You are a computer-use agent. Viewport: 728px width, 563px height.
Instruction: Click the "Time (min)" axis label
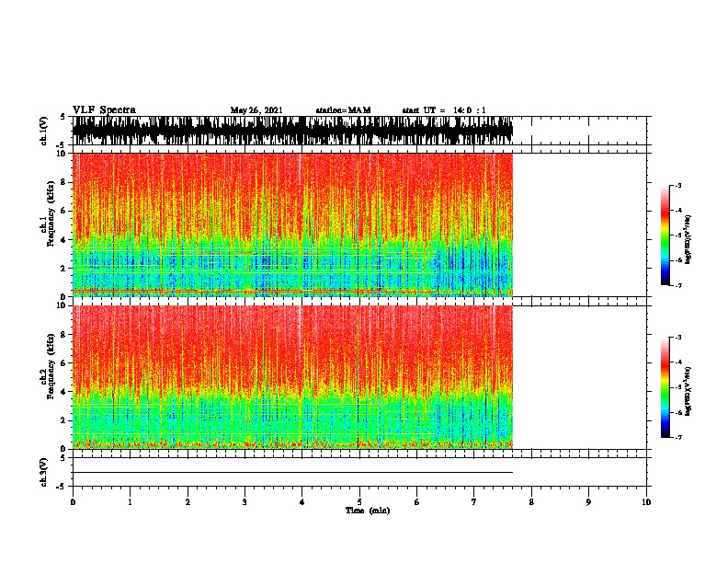pyautogui.click(x=368, y=511)
